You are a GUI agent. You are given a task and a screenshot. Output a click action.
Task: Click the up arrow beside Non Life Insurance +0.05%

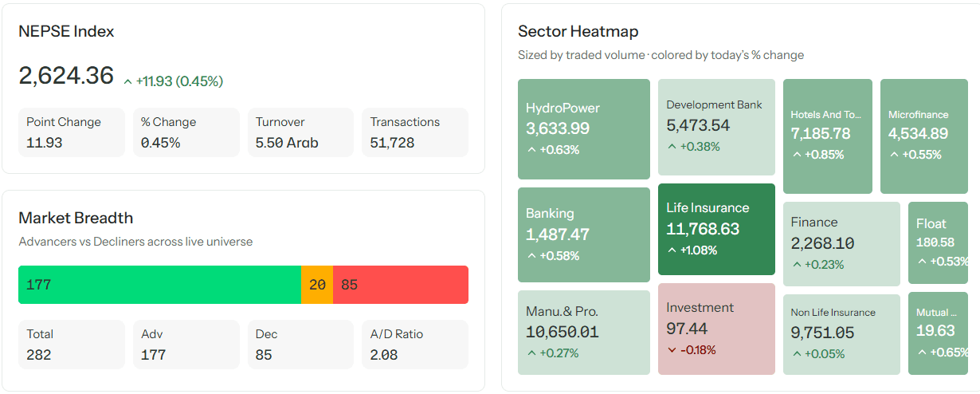797,354
